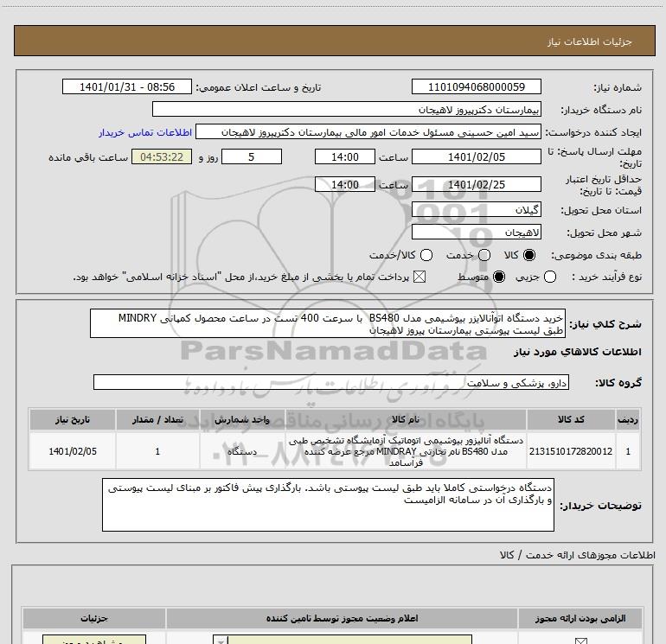Select the کالا radio button
Screen dimensions: 666x644
pos(529,255)
